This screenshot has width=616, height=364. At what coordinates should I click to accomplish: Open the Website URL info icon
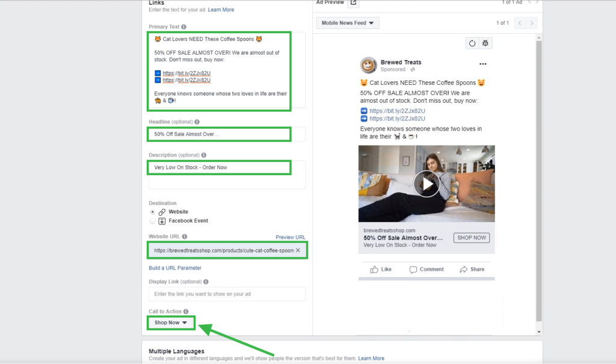point(184,236)
